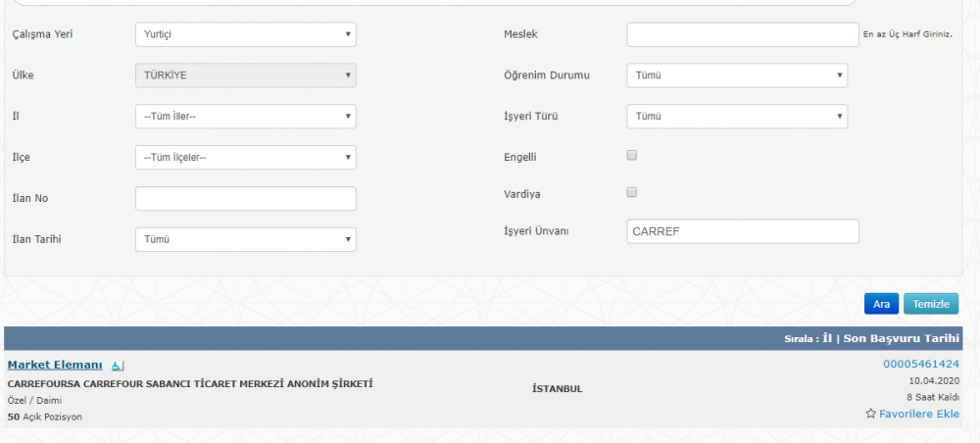This screenshot has width=980, height=443.
Task: Open the İlçe district dropdown
Action: pos(245,157)
